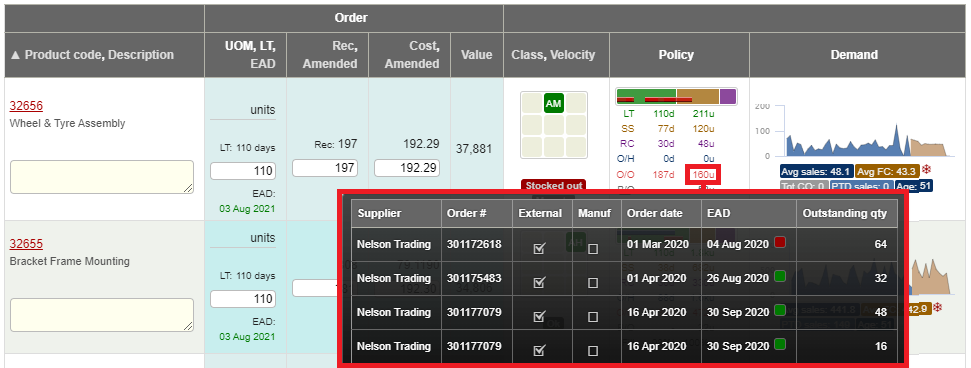
Task: Sort by Product code, Description column
Action: [x=93, y=55]
